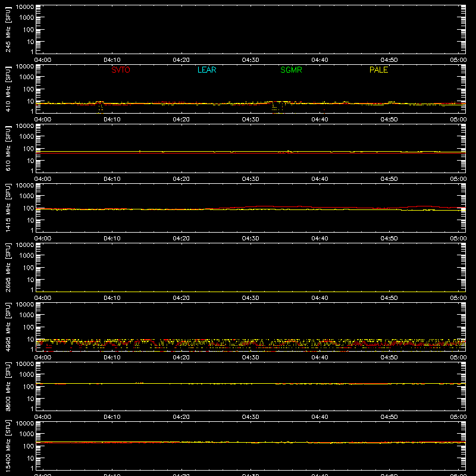Click the green SGMR station label

pyautogui.click(x=291, y=70)
